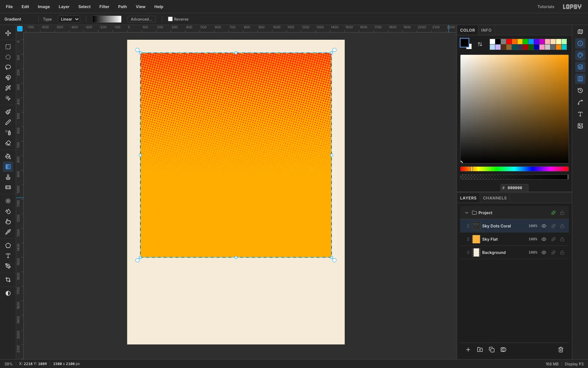Lock the Sky Flat layer

tap(562, 239)
